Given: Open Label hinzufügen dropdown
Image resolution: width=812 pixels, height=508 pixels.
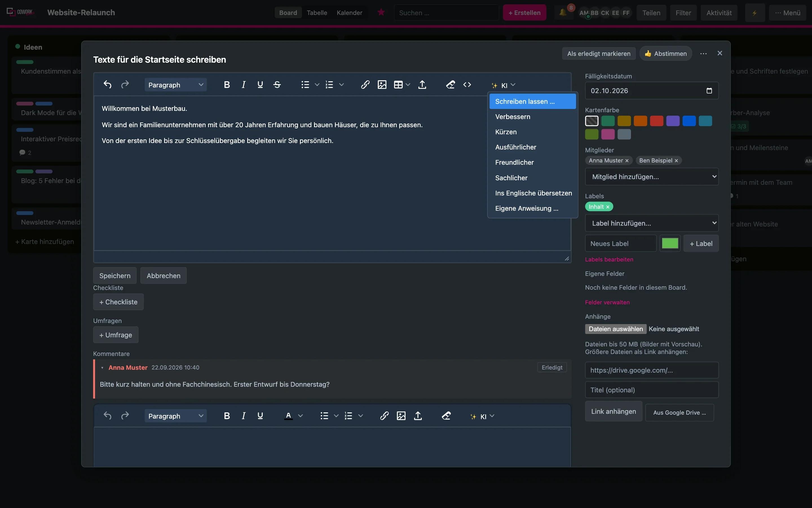Looking at the screenshot, I should (x=652, y=223).
